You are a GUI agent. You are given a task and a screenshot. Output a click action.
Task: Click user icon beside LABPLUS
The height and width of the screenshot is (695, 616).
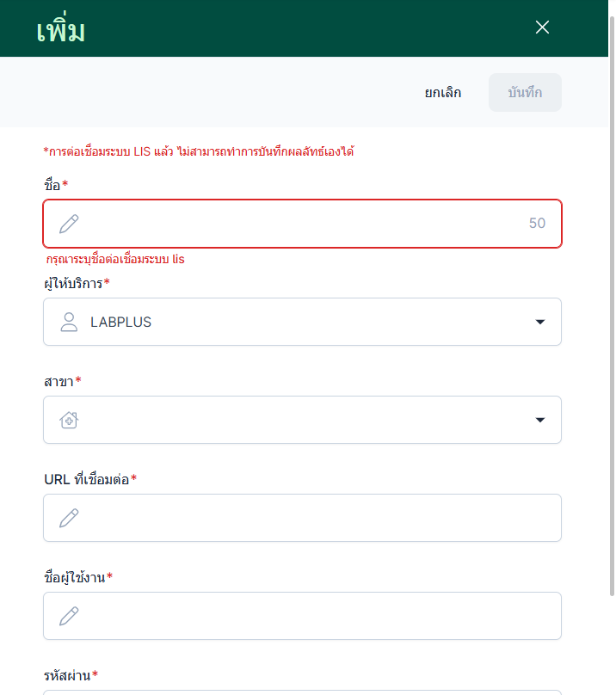(69, 322)
